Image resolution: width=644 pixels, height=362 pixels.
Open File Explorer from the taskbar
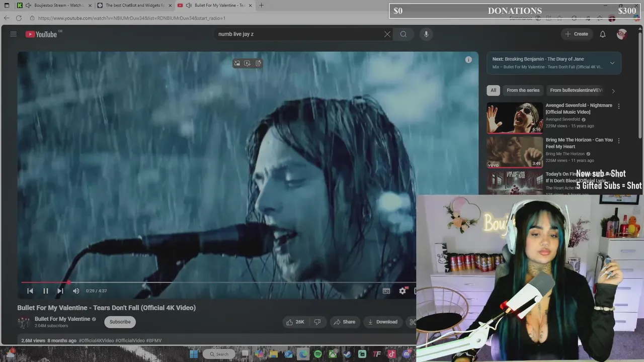pyautogui.click(x=274, y=354)
